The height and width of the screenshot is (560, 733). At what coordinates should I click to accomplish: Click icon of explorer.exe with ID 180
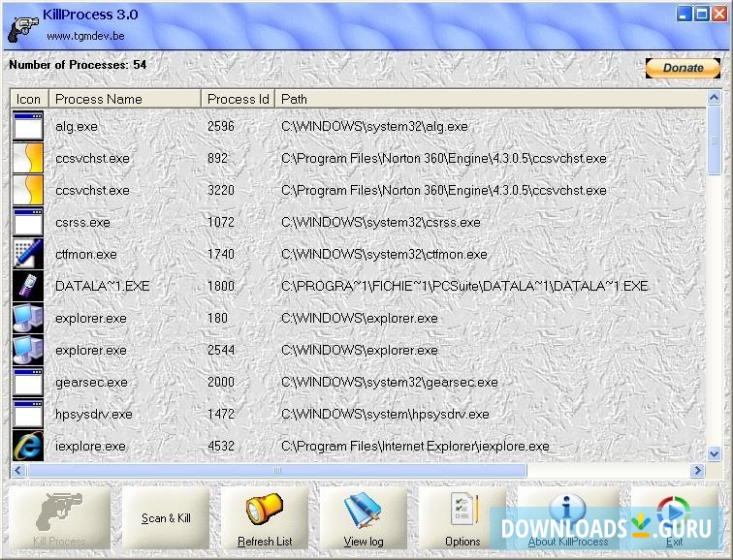click(28, 318)
